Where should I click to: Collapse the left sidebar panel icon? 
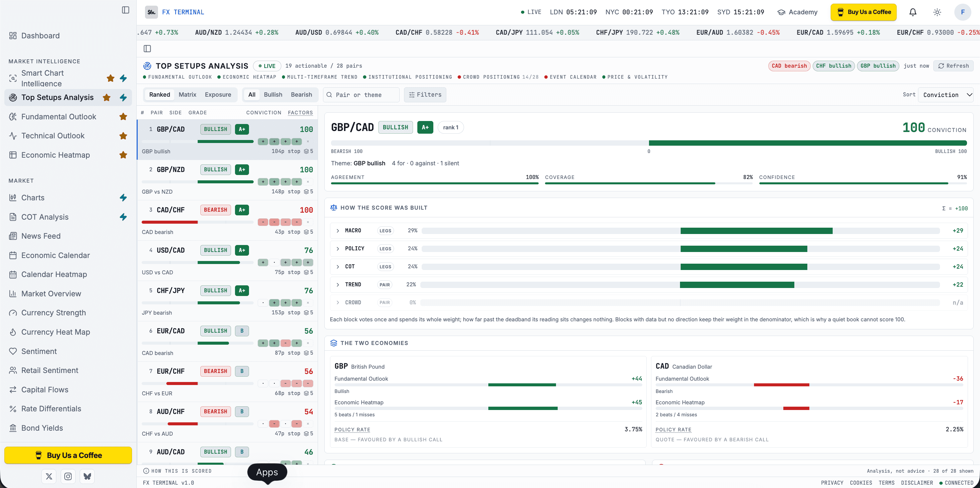click(x=126, y=10)
